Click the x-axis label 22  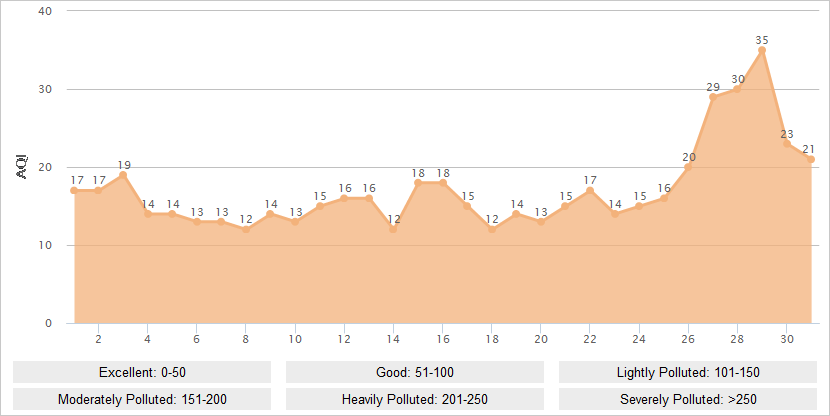click(590, 339)
